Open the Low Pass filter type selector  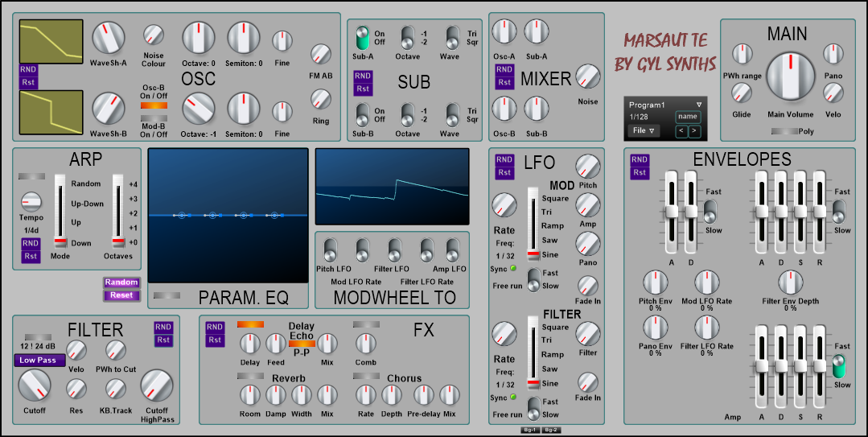click(39, 361)
